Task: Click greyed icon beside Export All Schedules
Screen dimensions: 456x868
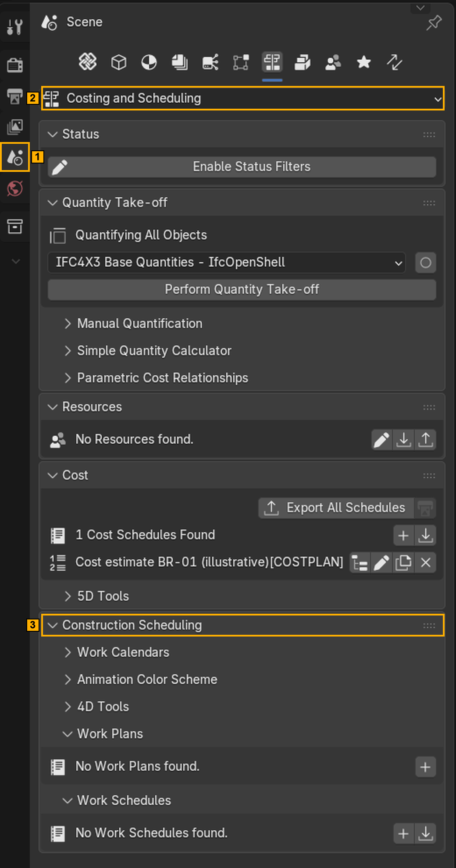Action: [x=425, y=509]
